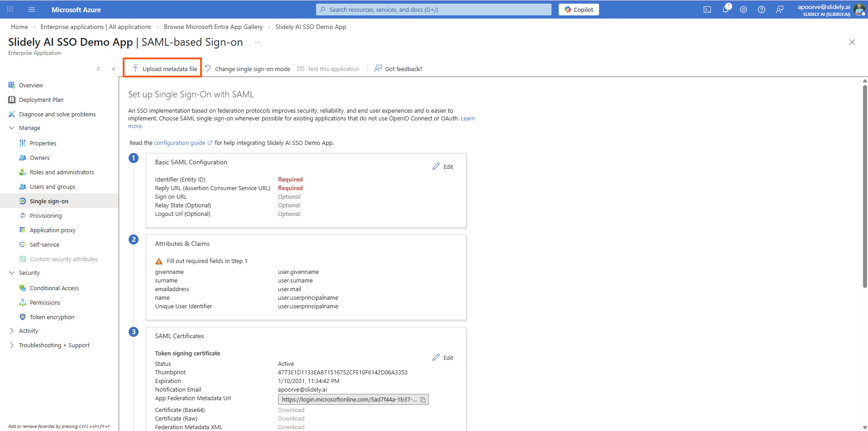868x431 pixels.
Task: Click Got feedback? in toolbar
Action: click(398, 69)
